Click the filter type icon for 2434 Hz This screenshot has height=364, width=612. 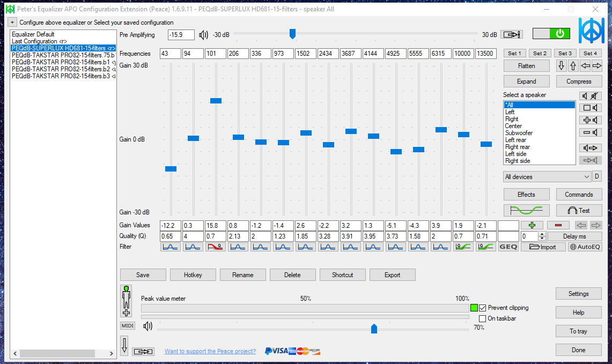[x=328, y=247]
